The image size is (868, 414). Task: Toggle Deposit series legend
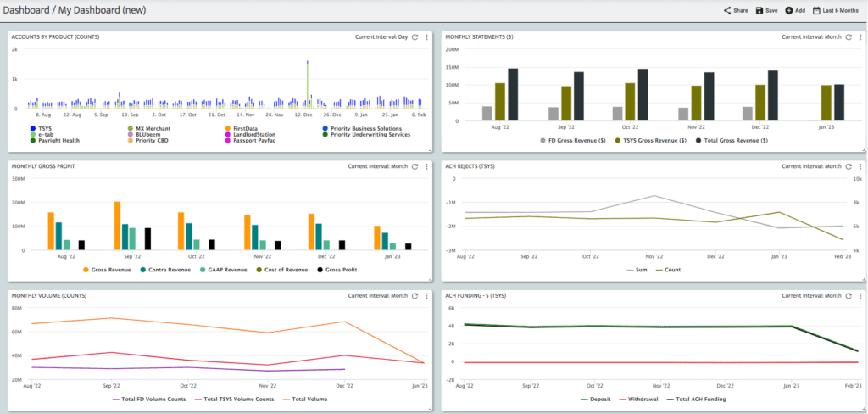pos(594,399)
